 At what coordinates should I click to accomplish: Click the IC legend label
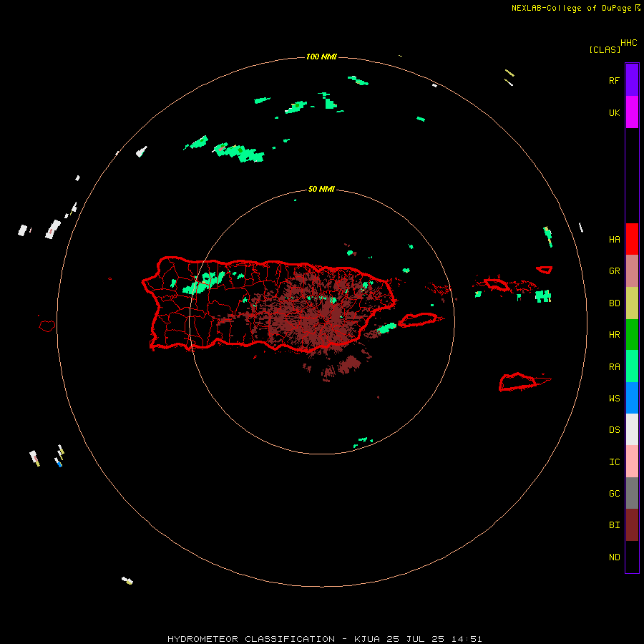tap(614, 462)
